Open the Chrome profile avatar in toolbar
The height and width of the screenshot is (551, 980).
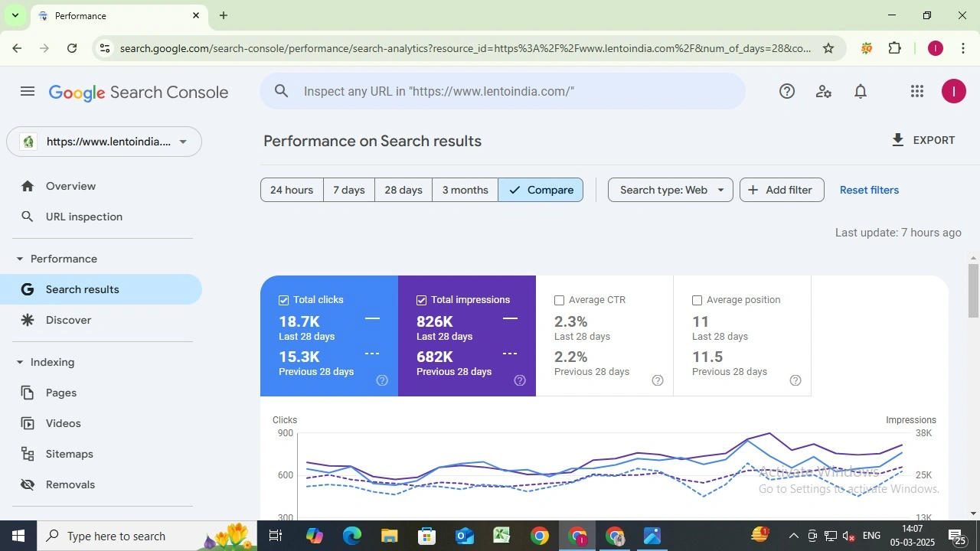tap(935, 48)
